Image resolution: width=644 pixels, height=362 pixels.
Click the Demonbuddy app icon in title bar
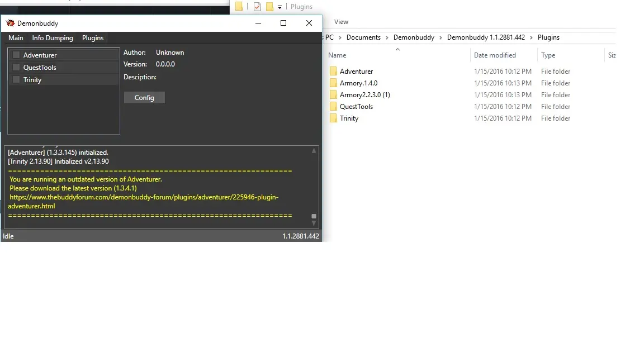click(10, 23)
